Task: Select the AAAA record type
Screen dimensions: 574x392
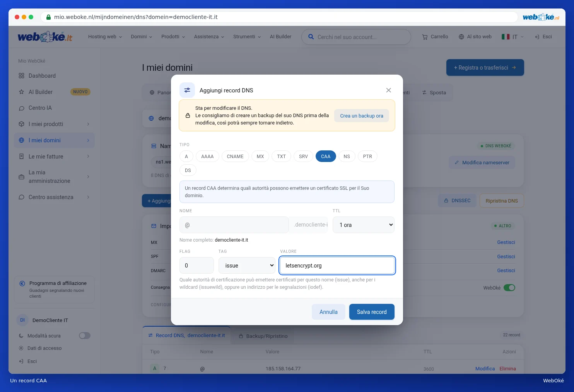Action: (207, 157)
